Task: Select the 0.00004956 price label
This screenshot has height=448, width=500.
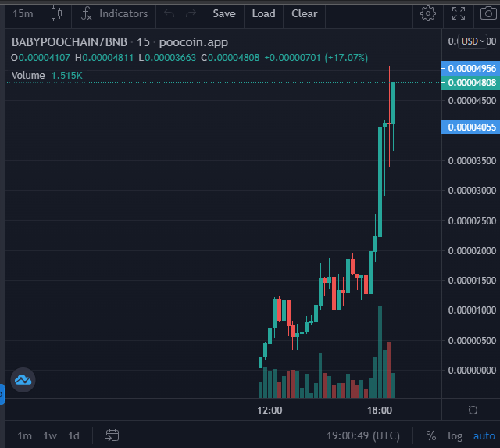Action: (x=470, y=68)
